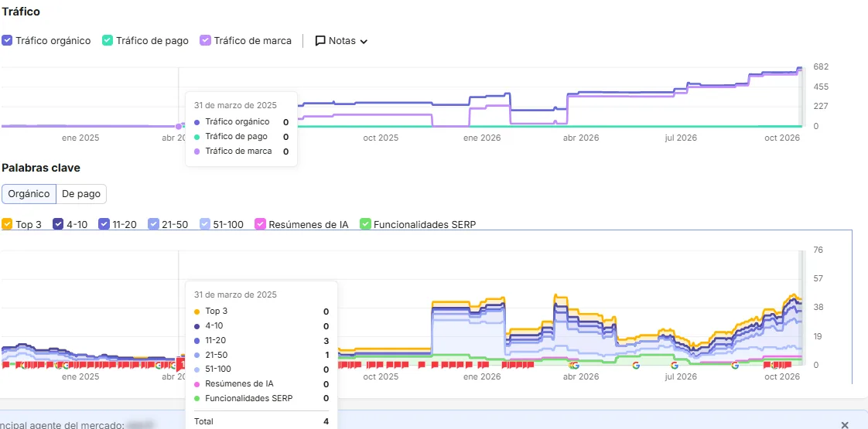Click the Tráfico section heading
Screen dimensions: 868x429
20,11
